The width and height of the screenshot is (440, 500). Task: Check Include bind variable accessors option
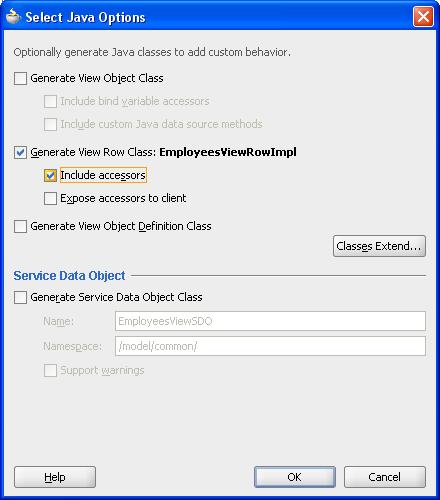pos(50,101)
